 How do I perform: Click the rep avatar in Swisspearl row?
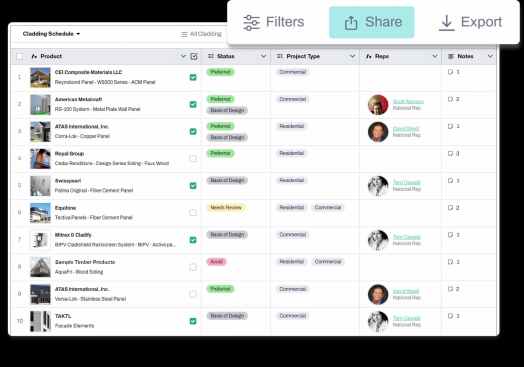378,186
